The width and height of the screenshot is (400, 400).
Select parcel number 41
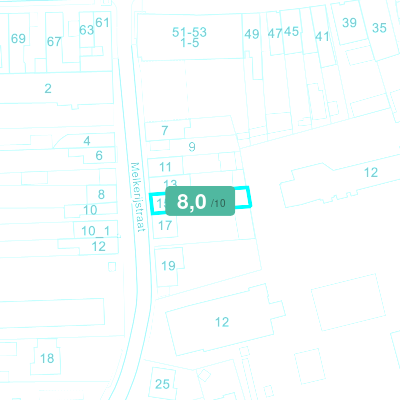(322, 36)
